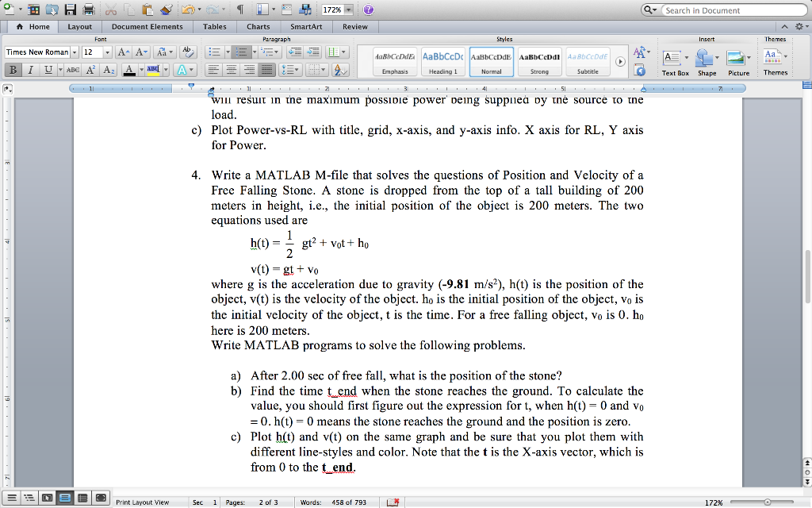Switch to Outline View in the status bar
Viewport: 812px width, 508px height.
(29, 498)
